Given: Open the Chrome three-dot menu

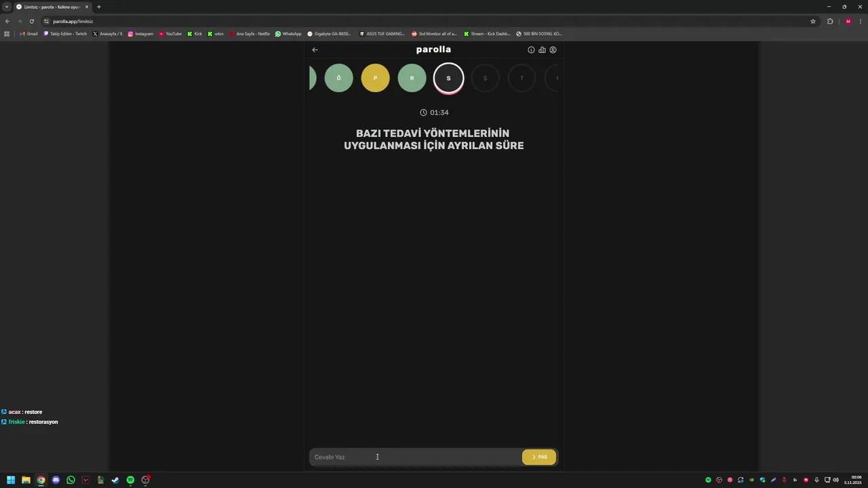Looking at the screenshot, I should coord(861,21).
